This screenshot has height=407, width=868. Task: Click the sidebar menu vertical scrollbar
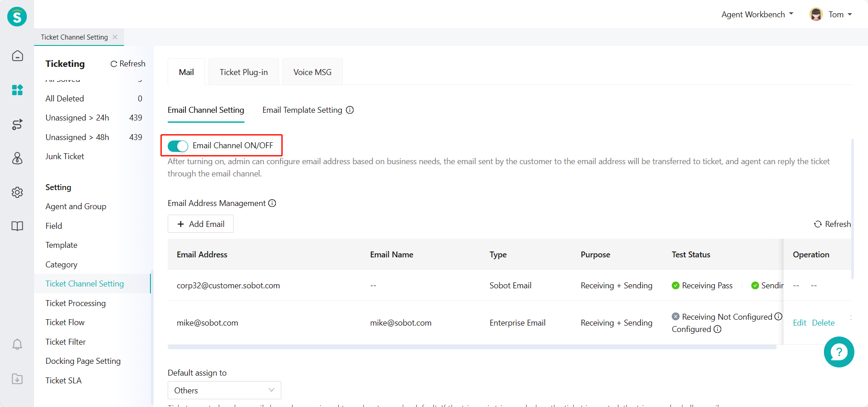pyautogui.click(x=152, y=337)
